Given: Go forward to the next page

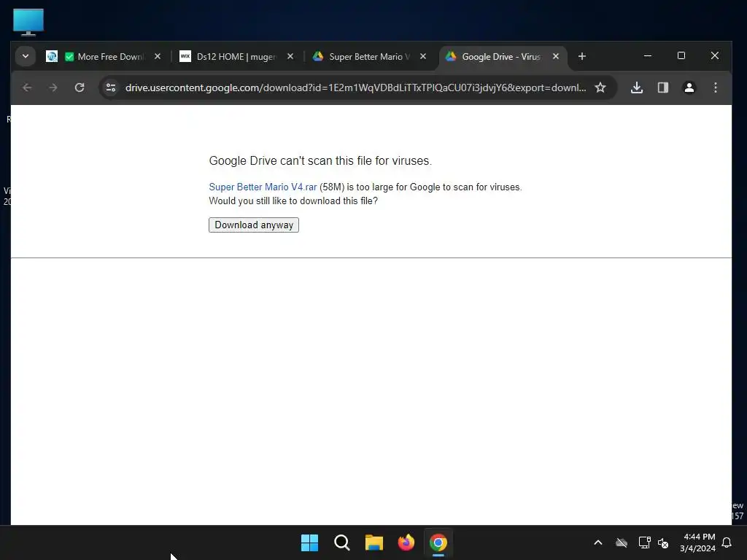Looking at the screenshot, I should click(x=53, y=87).
